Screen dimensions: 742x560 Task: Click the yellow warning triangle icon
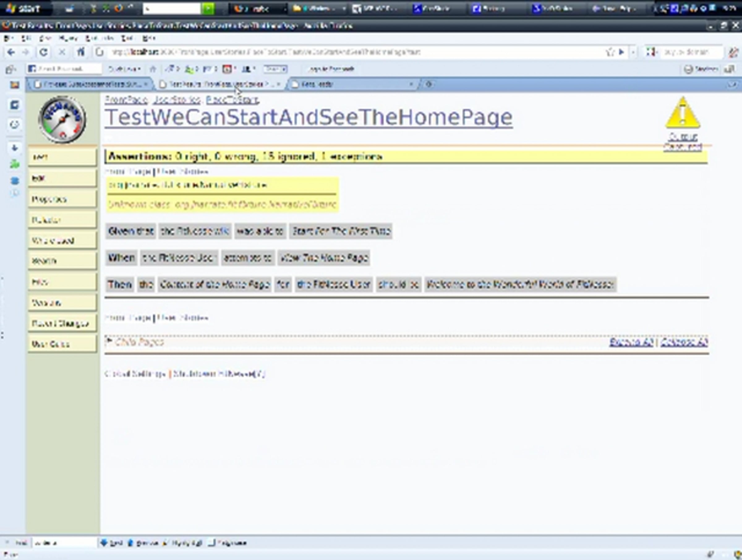click(x=683, y=113)
